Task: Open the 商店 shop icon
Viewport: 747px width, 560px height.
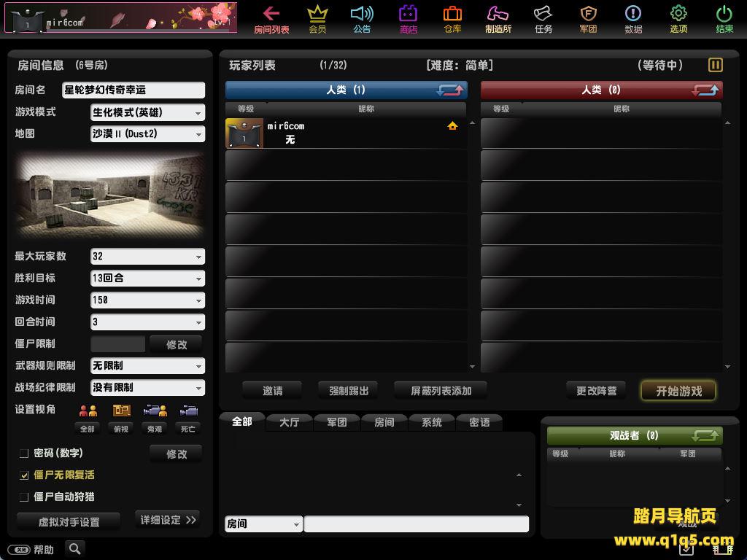Action: pos(408,14)
